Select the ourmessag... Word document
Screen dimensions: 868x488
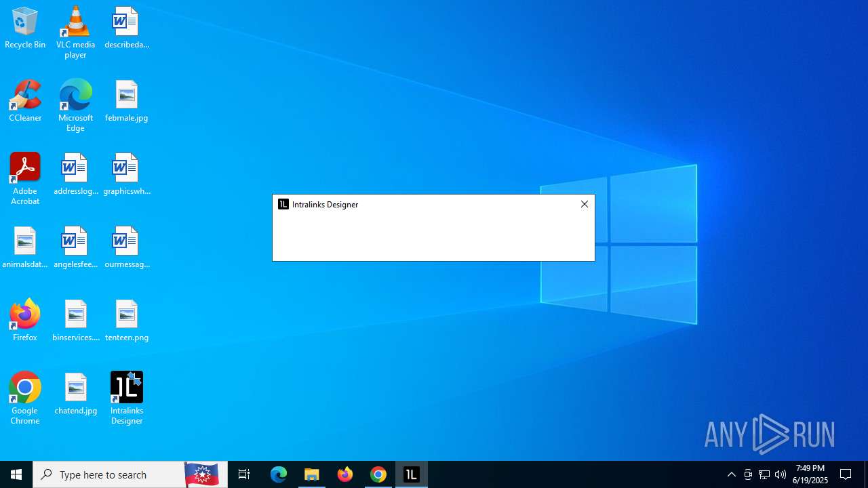tap(127, 247)
